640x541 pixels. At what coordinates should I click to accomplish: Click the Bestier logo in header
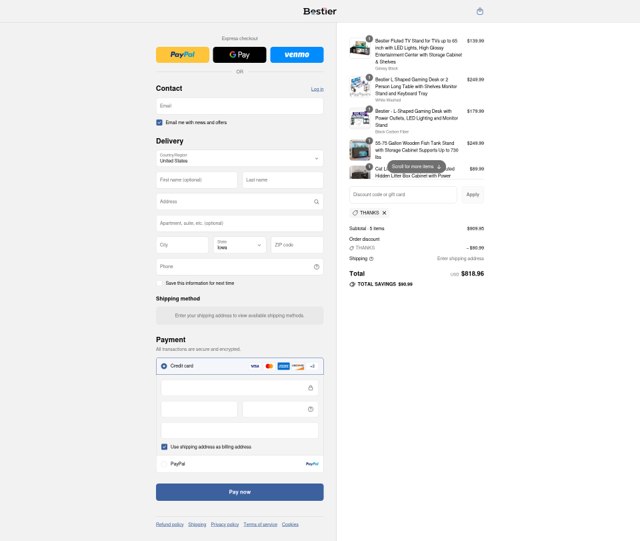click(x=320, y=11)
